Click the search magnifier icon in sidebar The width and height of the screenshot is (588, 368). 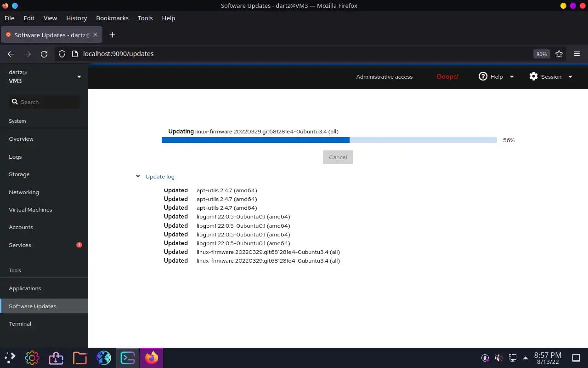click(15, 102)
